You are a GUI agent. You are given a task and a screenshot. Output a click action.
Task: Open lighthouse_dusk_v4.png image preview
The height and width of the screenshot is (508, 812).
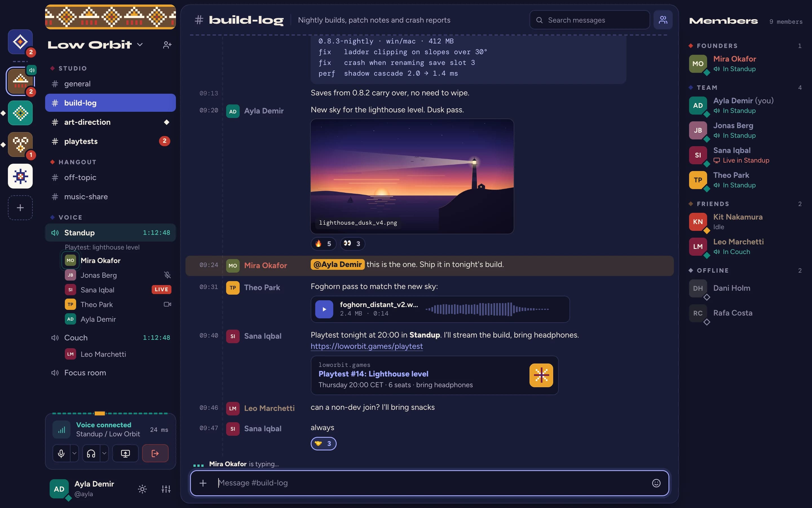pos(412,176)
